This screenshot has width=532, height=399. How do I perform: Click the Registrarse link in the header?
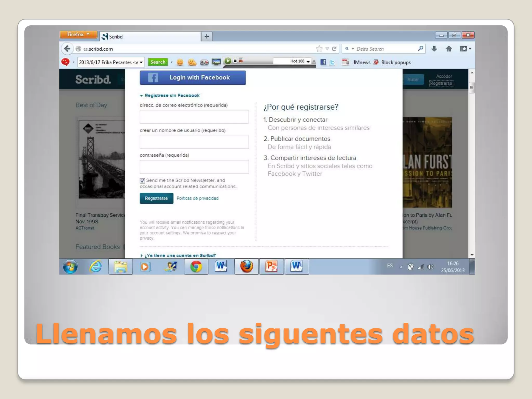click(441, 83)
